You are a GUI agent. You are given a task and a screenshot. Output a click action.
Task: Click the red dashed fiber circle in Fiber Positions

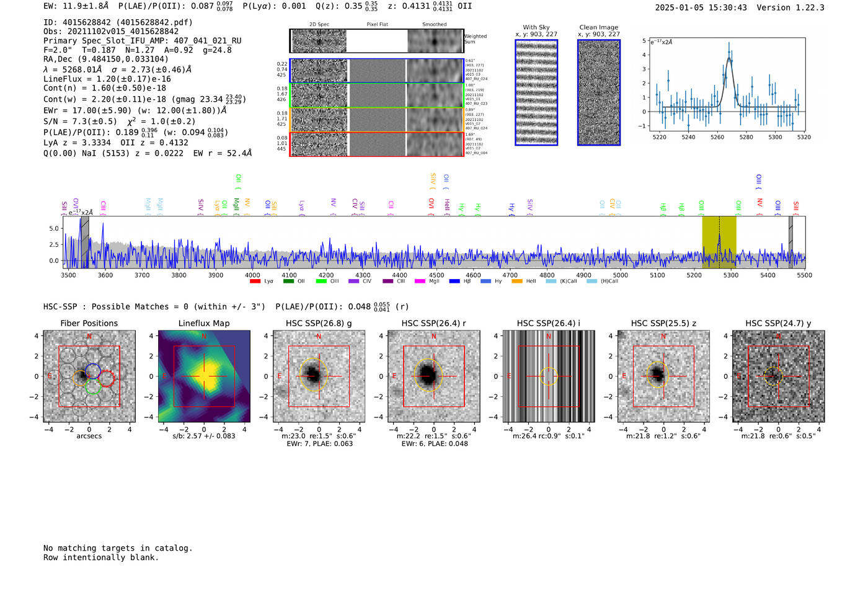click(107, 378)
